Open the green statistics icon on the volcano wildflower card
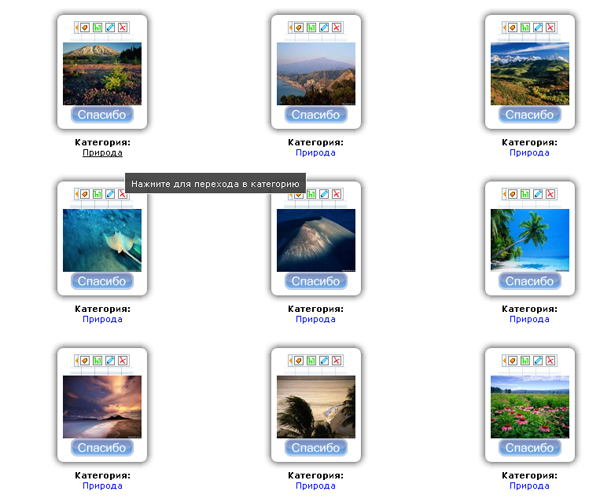 pos(98,28)
